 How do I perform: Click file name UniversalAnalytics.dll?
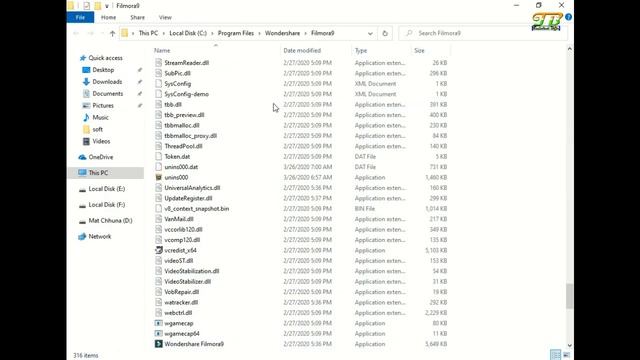pos(192,188)
